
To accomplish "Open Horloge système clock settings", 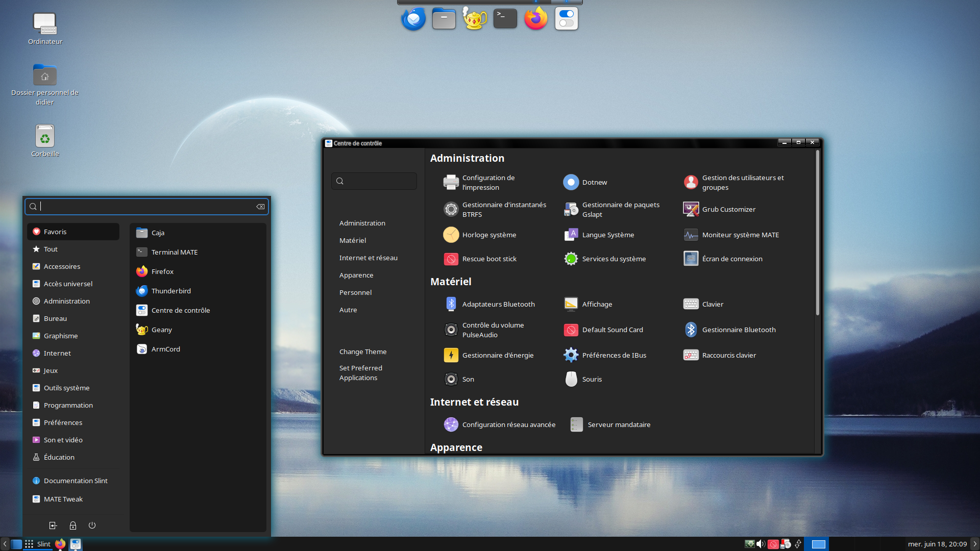I will 488,235.
